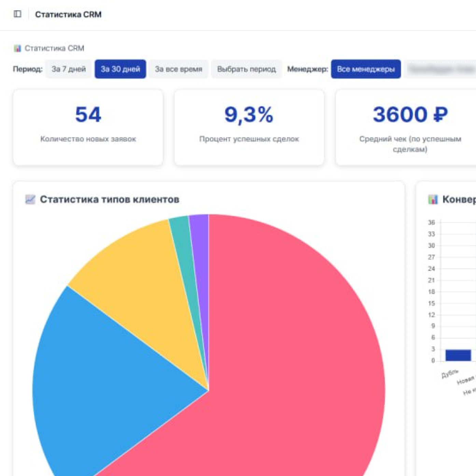Filter by Все менеджеры
The width and height of the screenshot is (476, 476).
(366, 69)
